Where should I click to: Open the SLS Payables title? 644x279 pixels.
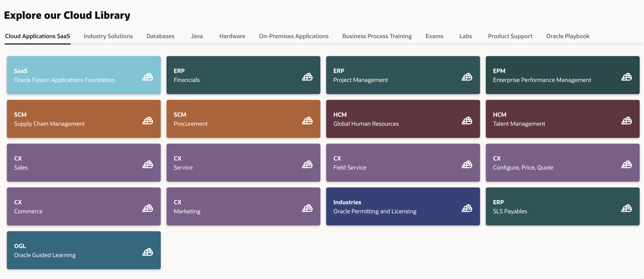tap(510, 212)
